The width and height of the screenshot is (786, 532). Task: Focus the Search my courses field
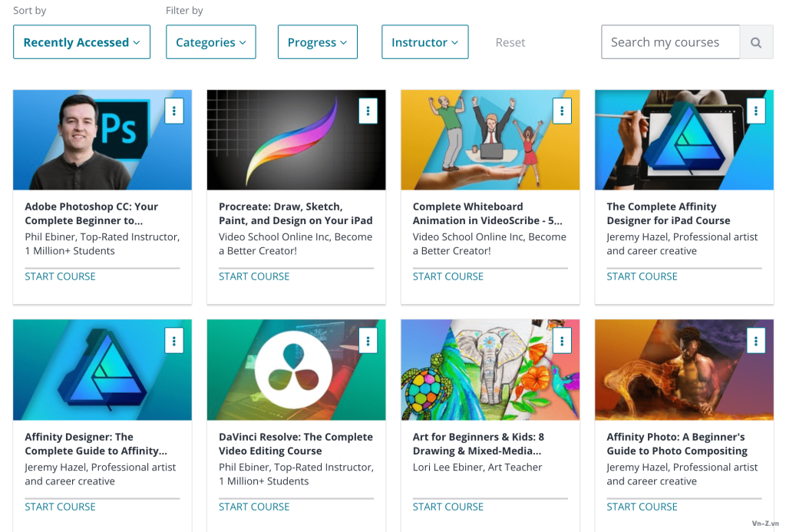tap(671, 42)
